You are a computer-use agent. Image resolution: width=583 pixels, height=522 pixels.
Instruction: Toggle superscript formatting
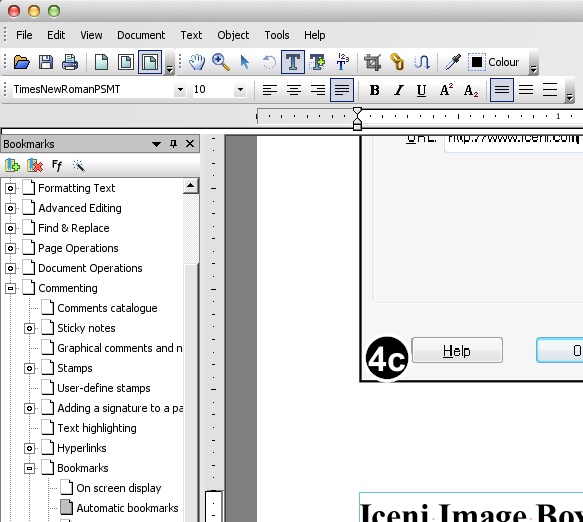click(x=446, y=90)
